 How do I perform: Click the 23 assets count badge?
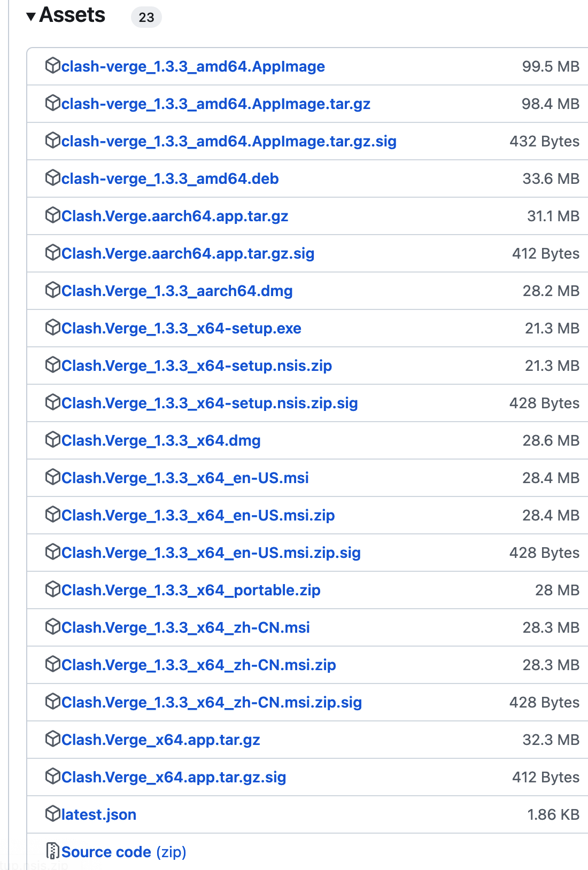tap(146, 17)
